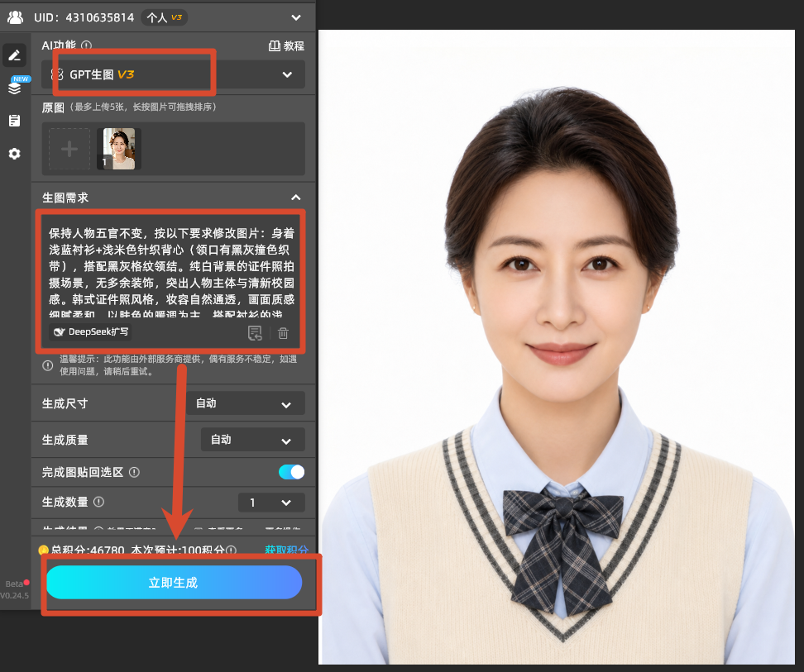Open the settings gear sidebar icon

tap(14, 154)
